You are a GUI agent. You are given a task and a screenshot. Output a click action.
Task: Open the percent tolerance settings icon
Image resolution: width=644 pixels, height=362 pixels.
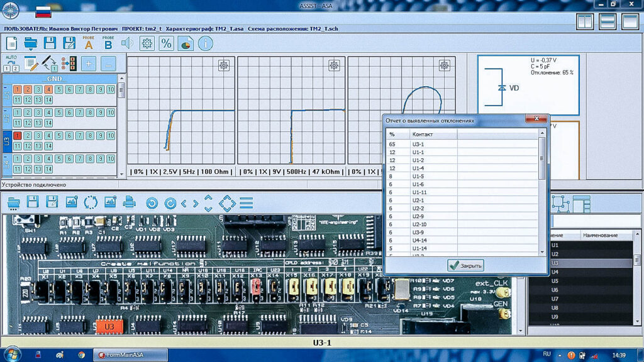pos(166,43)
